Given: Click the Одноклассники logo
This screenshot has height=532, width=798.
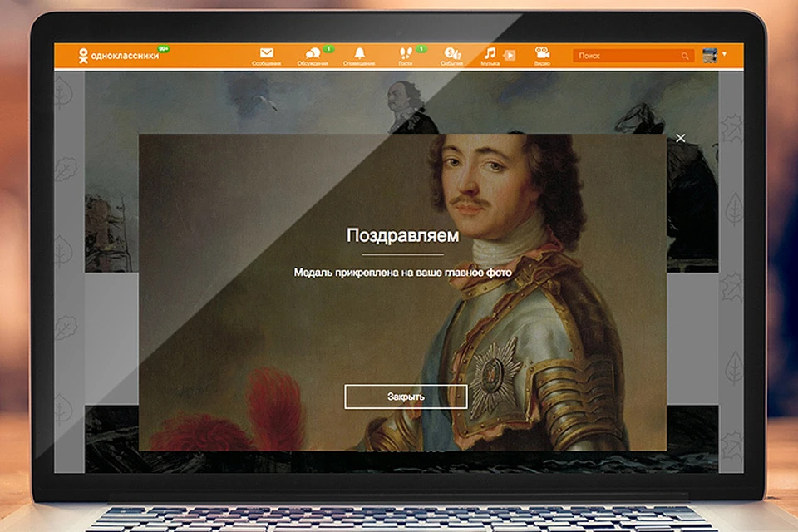Looking at the screenshot, I should point(118,55).
